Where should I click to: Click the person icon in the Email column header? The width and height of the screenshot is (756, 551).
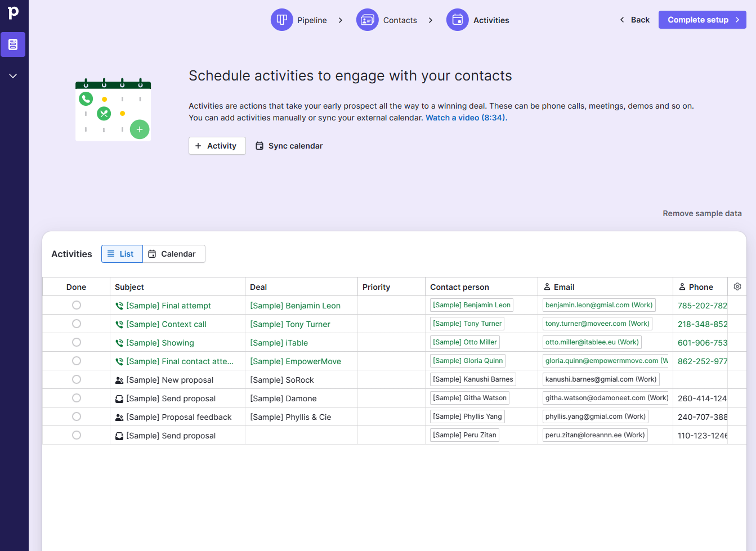click(547, 286)
